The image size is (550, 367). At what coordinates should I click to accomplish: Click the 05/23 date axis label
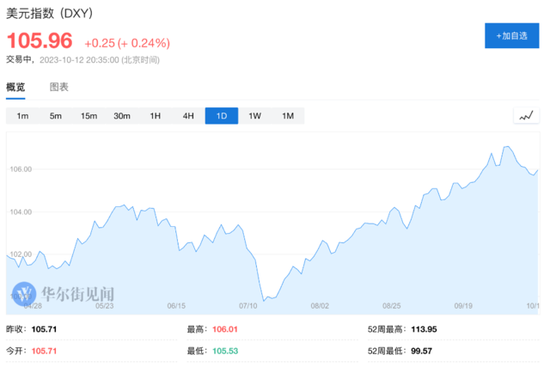coord(105,306)
